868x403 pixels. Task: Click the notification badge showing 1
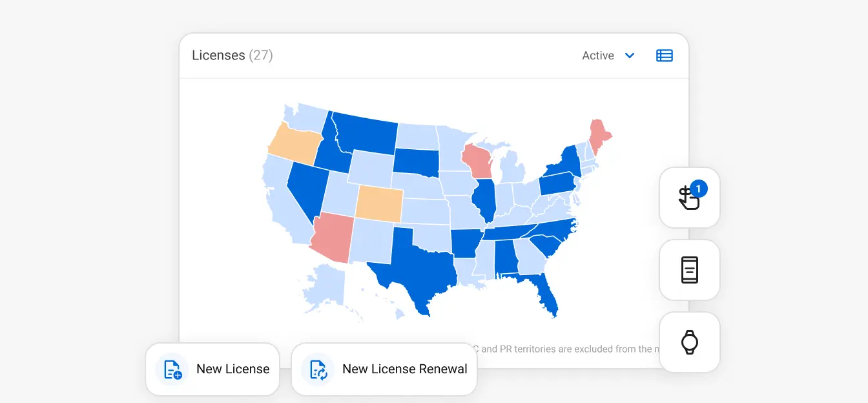tap(699, 189)
